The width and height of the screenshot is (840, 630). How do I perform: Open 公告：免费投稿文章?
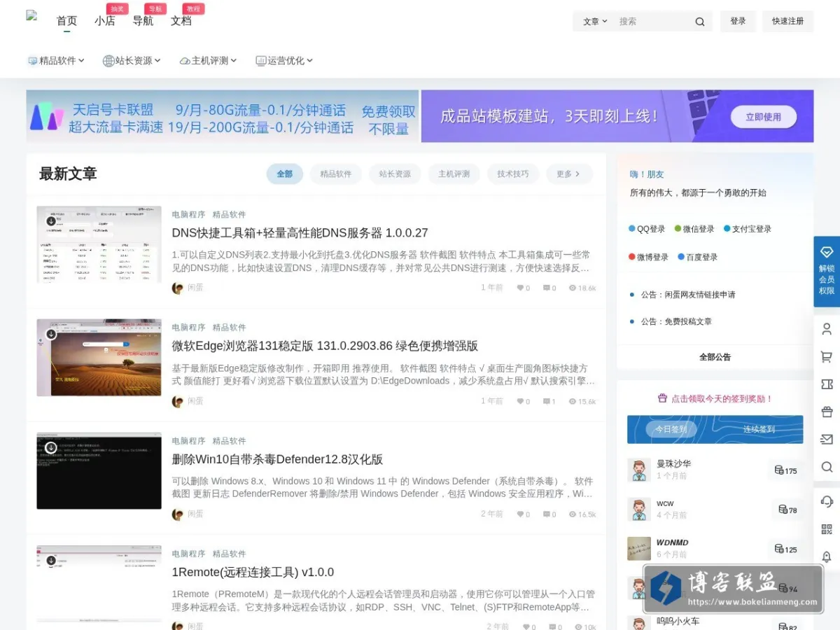pyautogui.click(x=676, y=321)
